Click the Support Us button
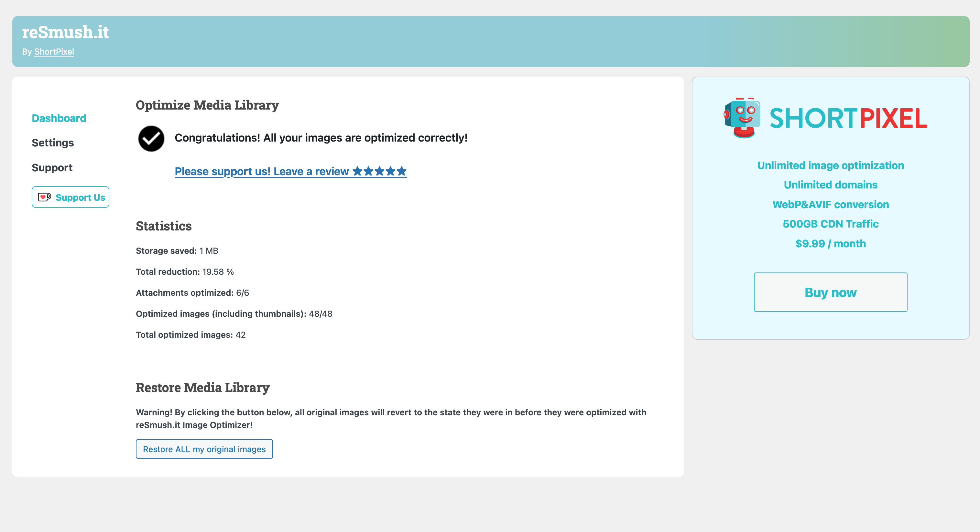 (x=71, y=197)
